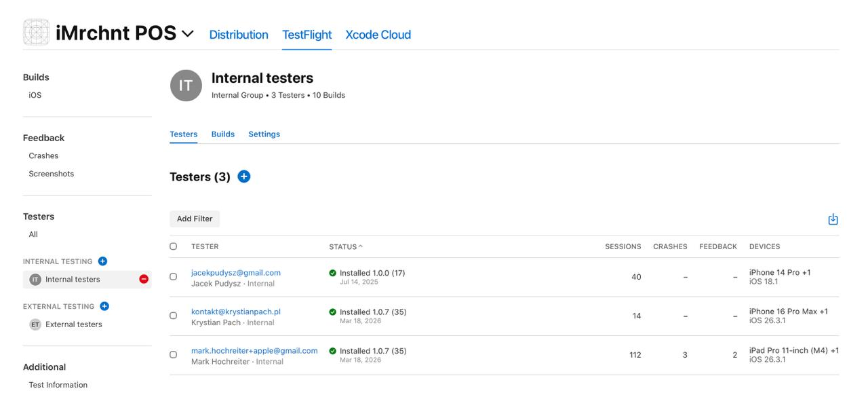Open iOS builds in the sidebar

(35, 95)
